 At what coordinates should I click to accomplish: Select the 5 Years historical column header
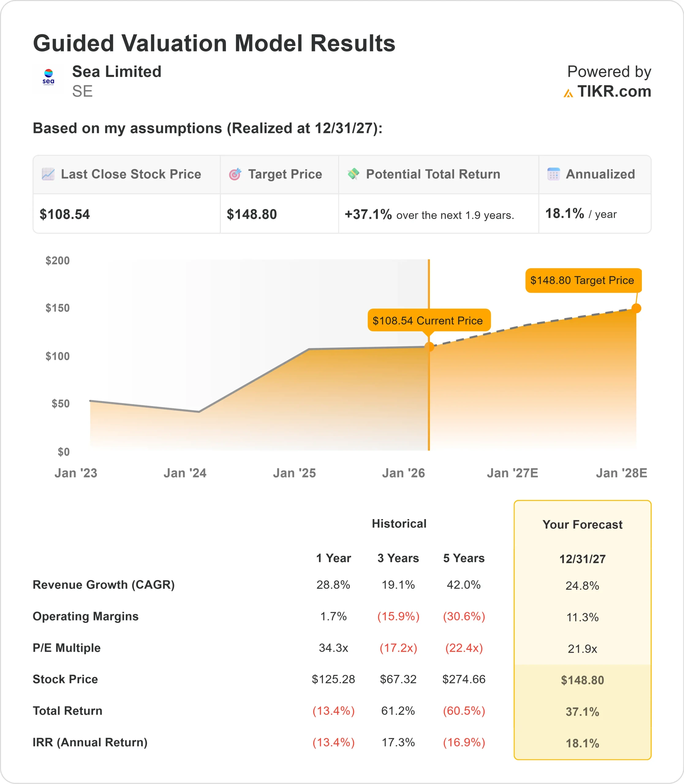coord(464,558)
